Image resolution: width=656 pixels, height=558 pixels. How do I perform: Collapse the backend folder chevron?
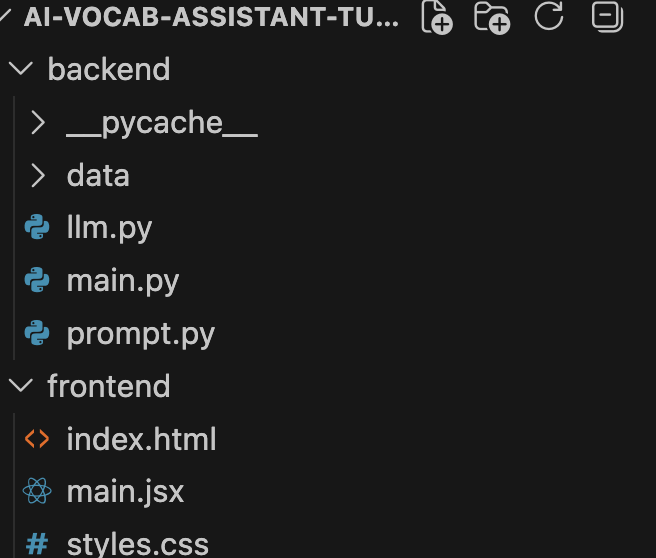pos(20,69)
